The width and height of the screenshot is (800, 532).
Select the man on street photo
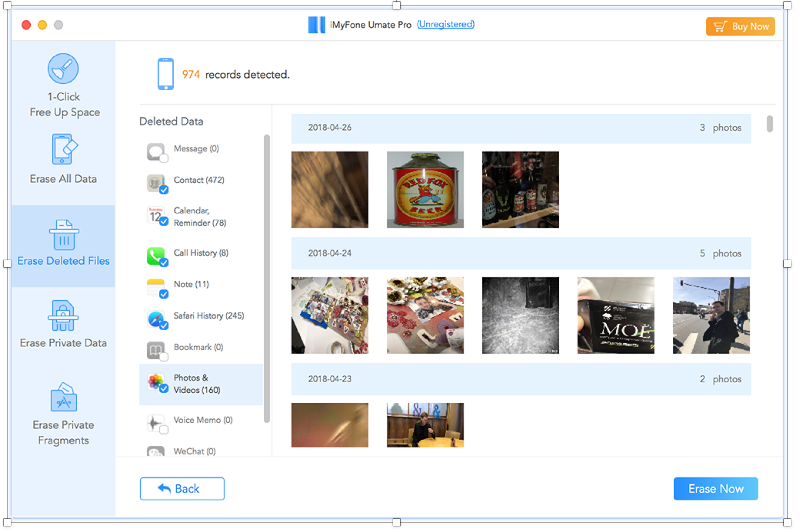(711, 315)
